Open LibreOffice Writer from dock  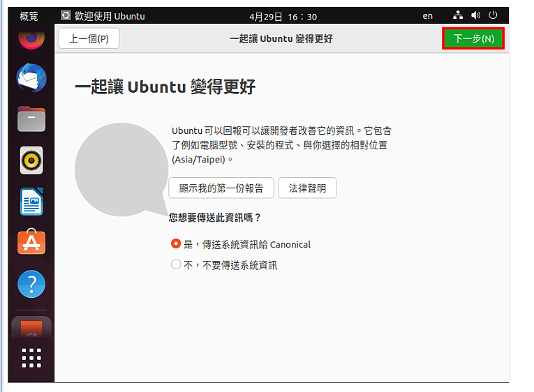(x=31, y=202)
